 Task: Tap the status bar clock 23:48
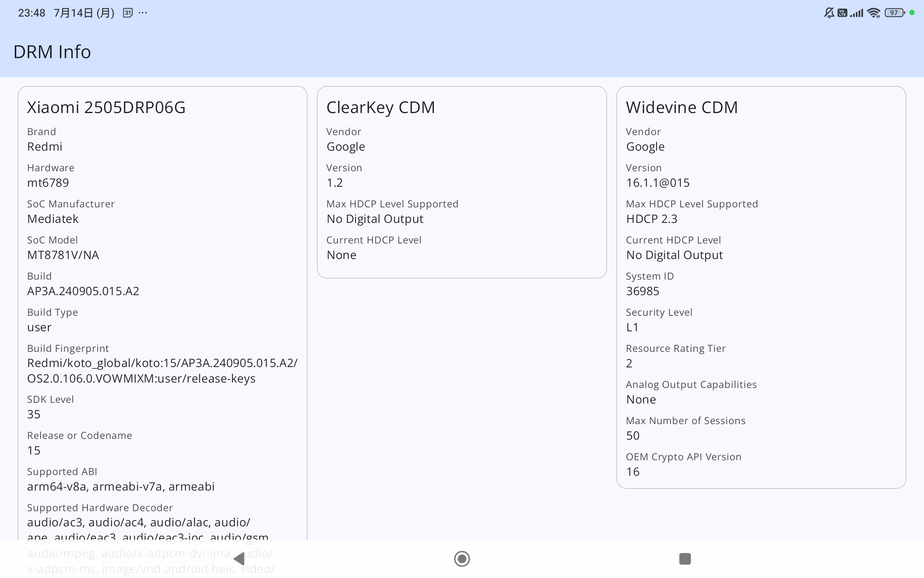pos(32,13)
